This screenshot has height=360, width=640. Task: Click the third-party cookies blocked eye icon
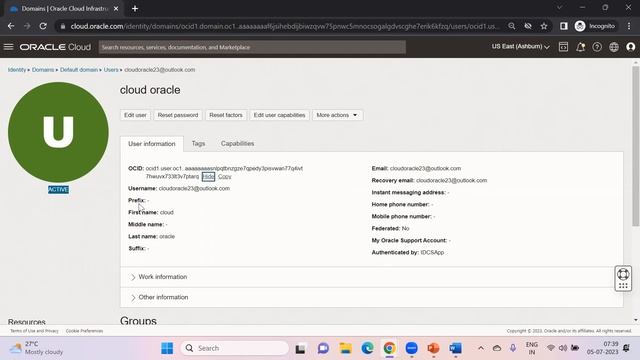(528, 26)
